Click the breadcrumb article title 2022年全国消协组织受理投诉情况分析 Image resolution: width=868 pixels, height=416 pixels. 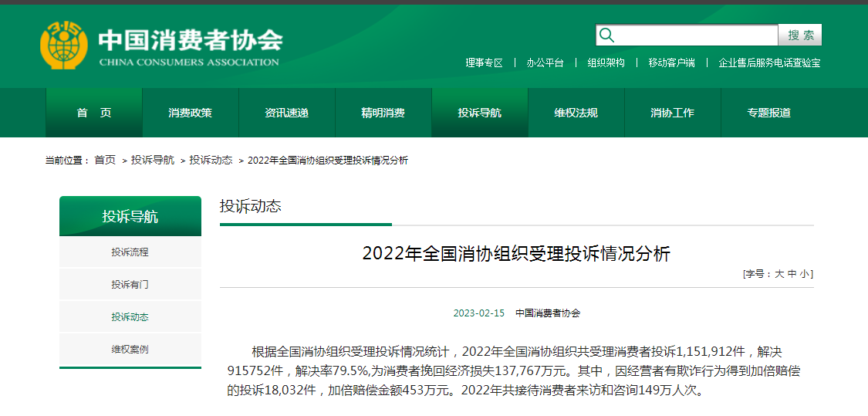pyautogui.click(x=328, y=160)
